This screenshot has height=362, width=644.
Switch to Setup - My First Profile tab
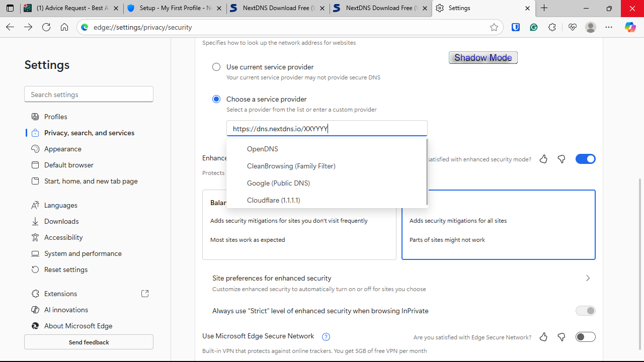(175, 8)
